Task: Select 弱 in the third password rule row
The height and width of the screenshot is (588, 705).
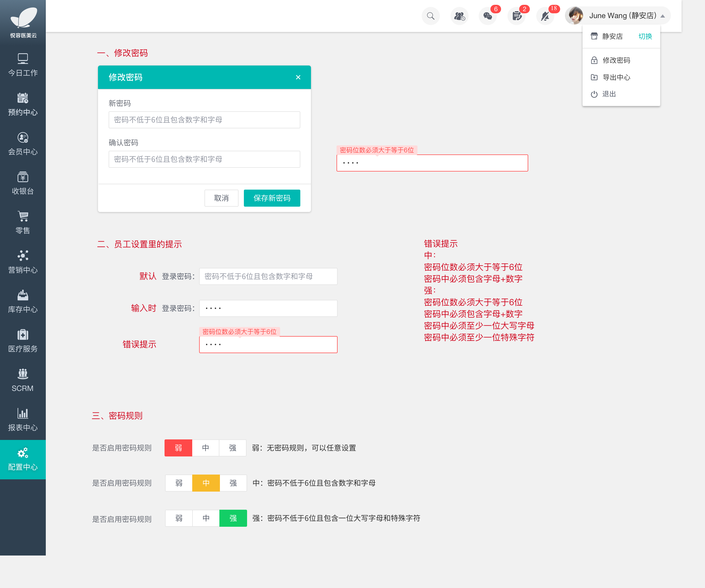Action: pos(179,518)
